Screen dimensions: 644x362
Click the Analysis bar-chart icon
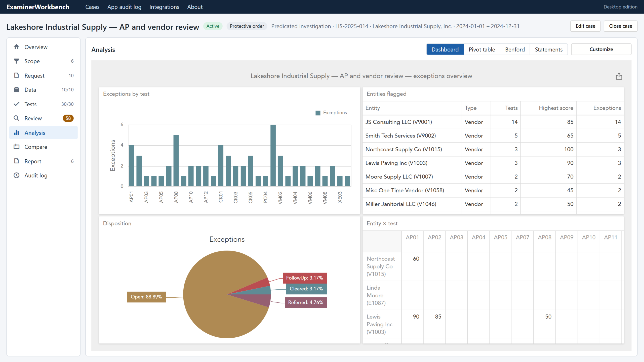17,132
